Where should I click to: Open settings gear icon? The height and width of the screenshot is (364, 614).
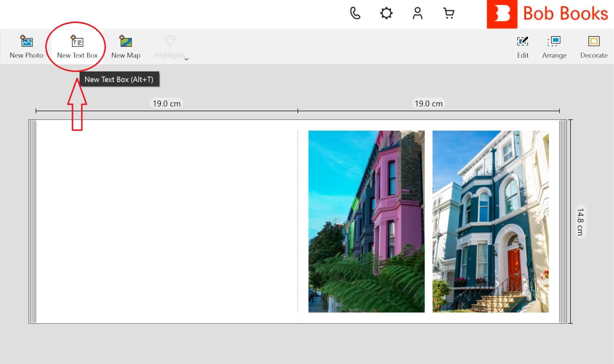(x=386, y=13)
